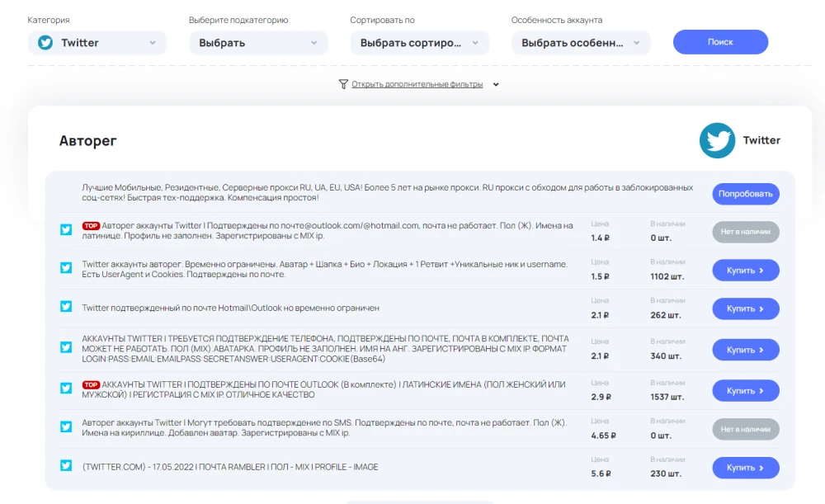Click Twitter icon of RAMBLER listing
825x504 pixels.
66,466
